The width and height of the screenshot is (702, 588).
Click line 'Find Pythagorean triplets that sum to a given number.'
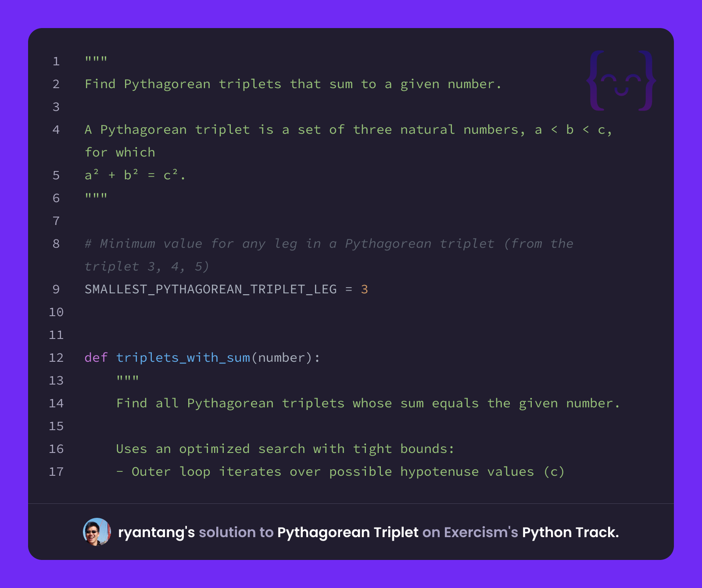pyautogui.click(x=293, y=84)
